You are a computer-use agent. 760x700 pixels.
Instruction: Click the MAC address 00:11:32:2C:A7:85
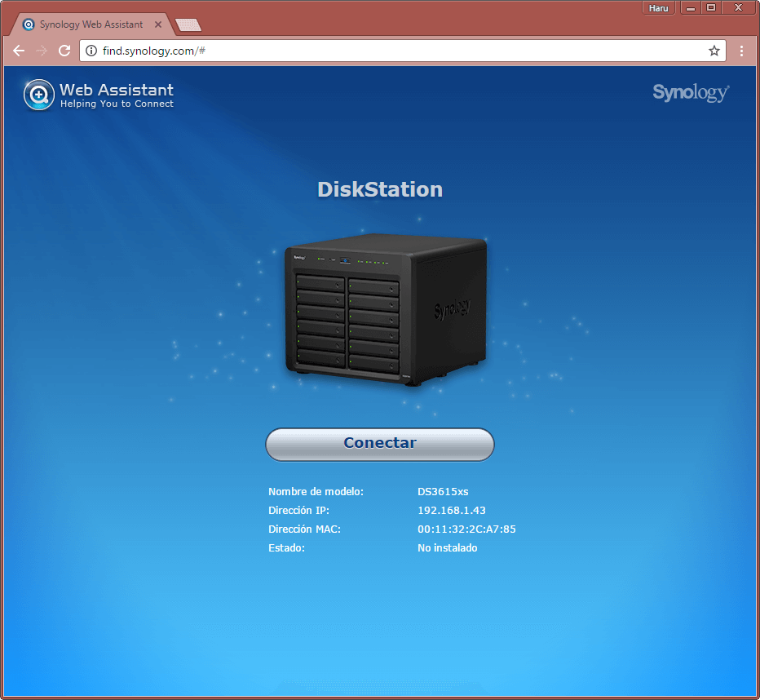pyautogui.click(x=466, y=529)
